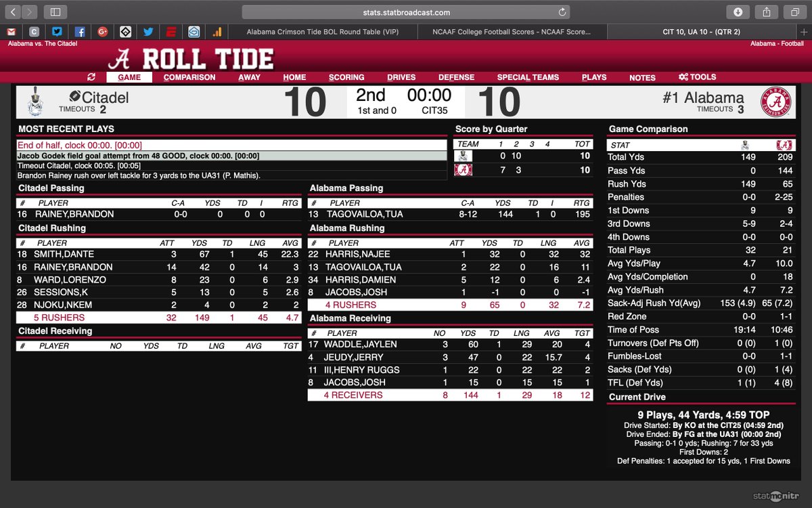This screenshot has width=812, height=508.
Task: Select the Brandon Rainey rush play row
Action: (x=231, y=175)
